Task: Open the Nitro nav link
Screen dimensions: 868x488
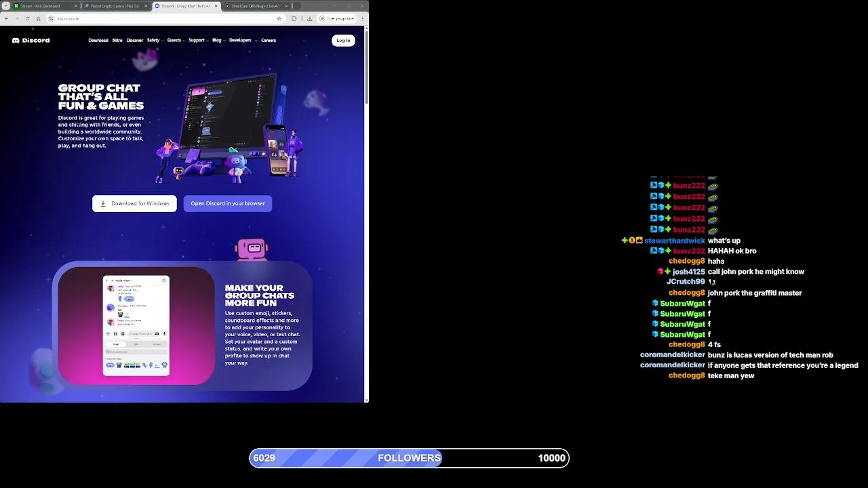Action: click(117, 40)
